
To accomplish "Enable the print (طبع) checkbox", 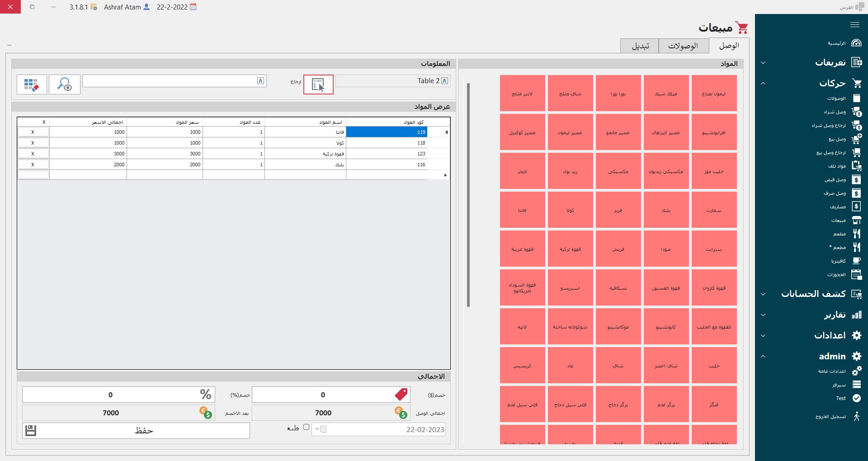I will (306, 427).
